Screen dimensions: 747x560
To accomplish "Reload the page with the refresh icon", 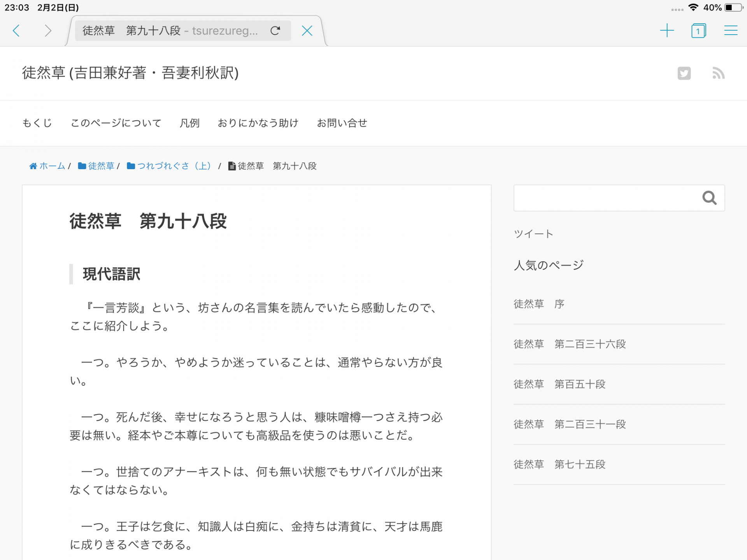I will click(275, 31).
